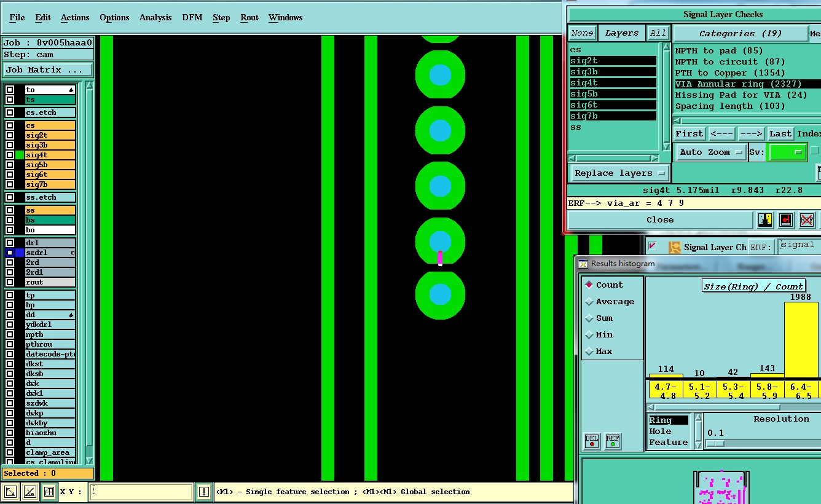Click the categories list horizontal scrollbar
The height and width of the screenshot is (504, 821).
point(747,122)
